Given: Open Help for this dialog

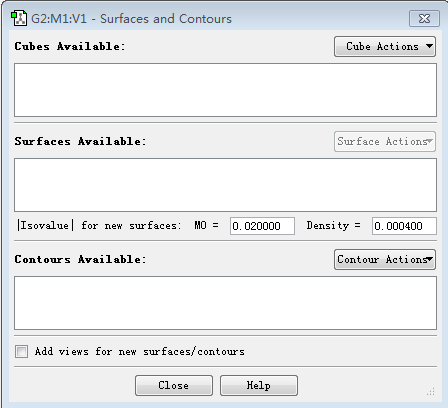Looking at the screenshot, I should point(259,385).
